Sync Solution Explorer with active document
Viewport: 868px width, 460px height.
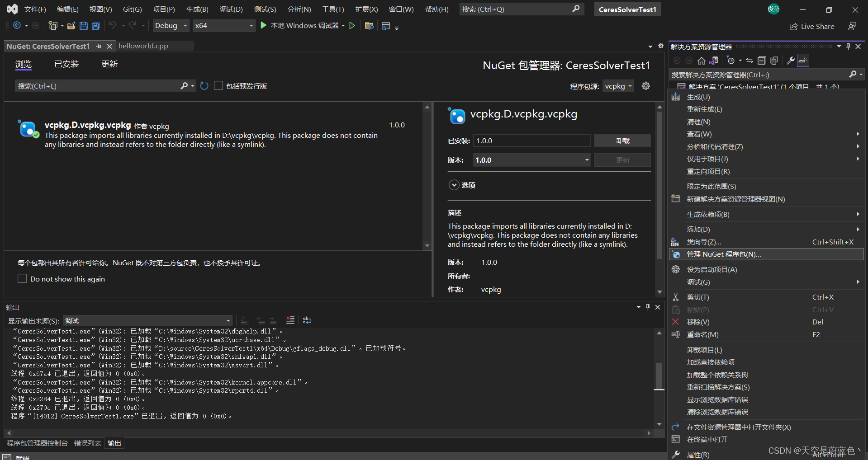coord(749,60)
